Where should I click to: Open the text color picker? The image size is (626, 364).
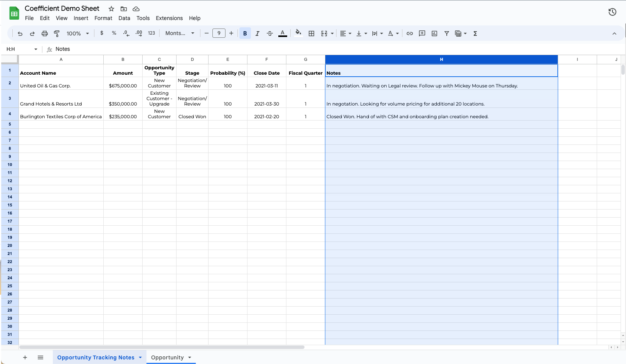pos(283,34)
